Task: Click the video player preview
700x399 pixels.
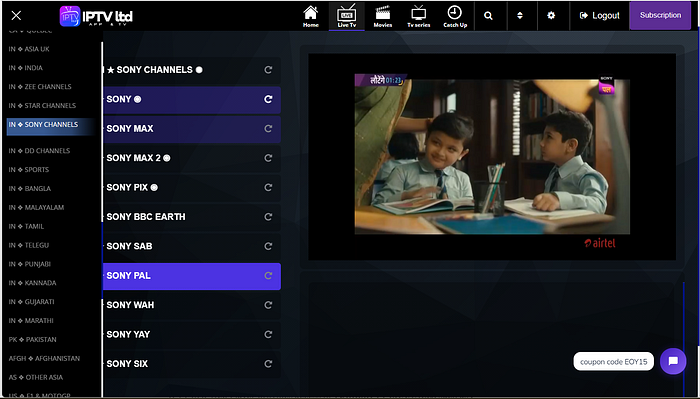Action: click(x=492, y=157)
